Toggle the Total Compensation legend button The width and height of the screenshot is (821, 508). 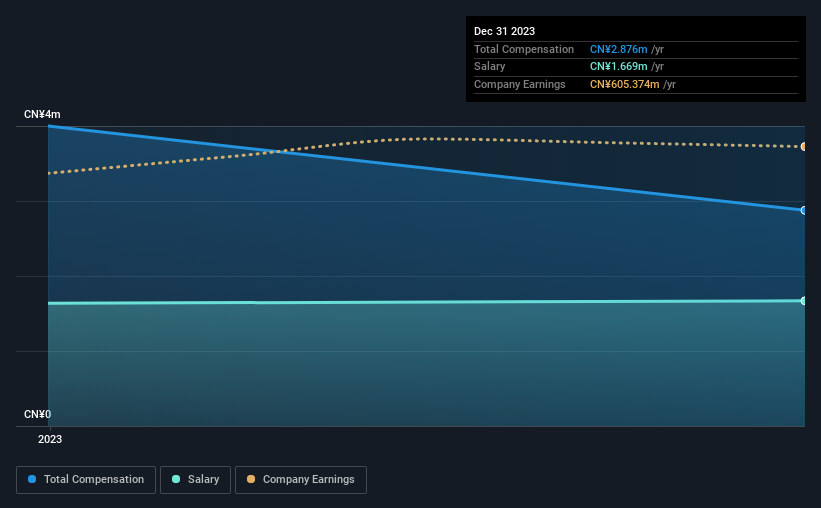(86, 480)
